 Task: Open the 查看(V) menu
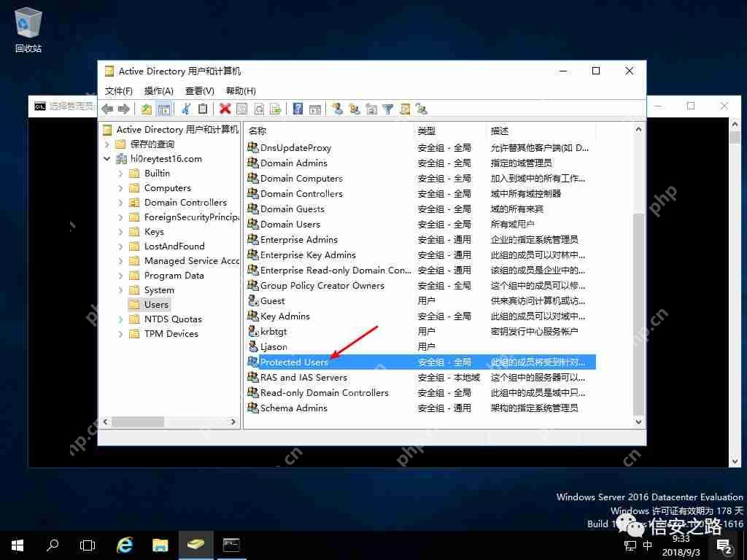200,90
